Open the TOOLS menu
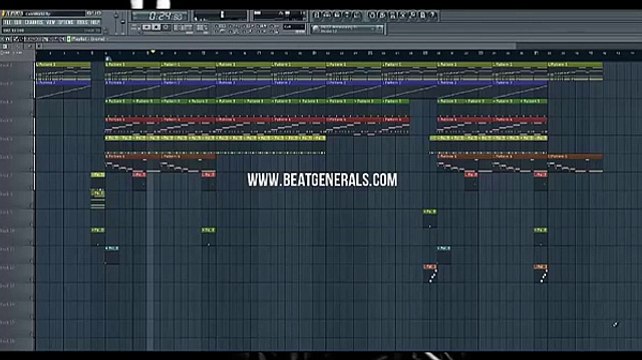Screen dimensions: 642x360 pyautogui.click(x=82, y=22)
